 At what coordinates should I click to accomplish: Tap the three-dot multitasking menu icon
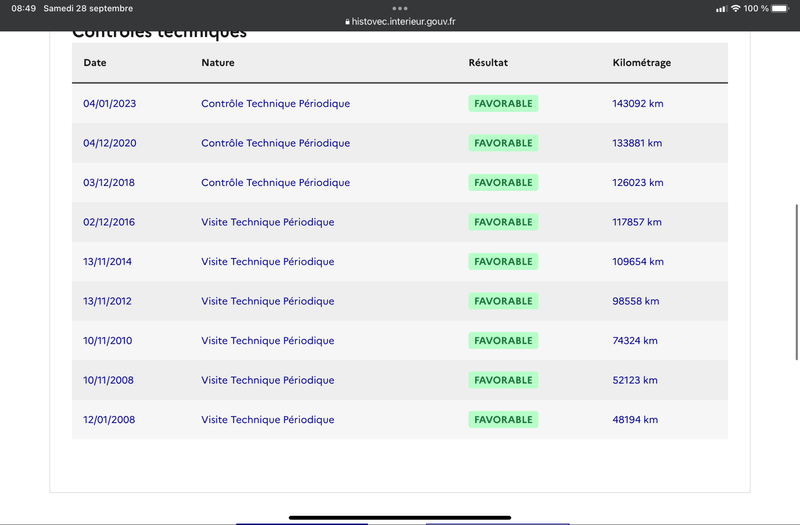(x=399, y=8)
